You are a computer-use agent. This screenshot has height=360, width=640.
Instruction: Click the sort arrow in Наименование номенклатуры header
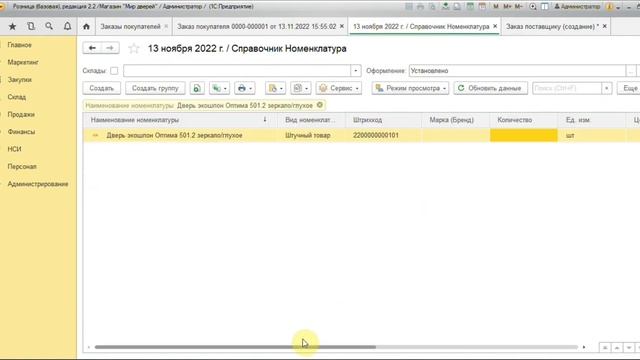(265, 120)
